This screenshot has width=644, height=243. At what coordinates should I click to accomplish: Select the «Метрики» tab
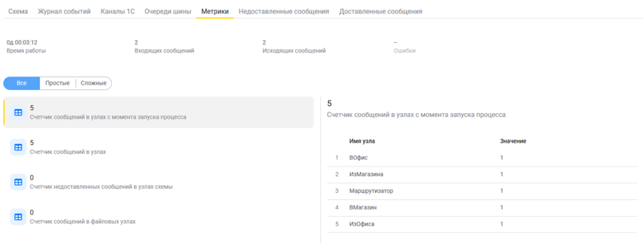[215, 11]
